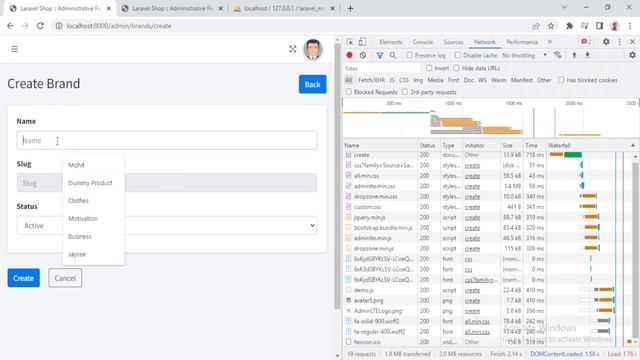This screenshot has width=640, height=360.
Task: Stop recording network log
Action: [349, 55]
